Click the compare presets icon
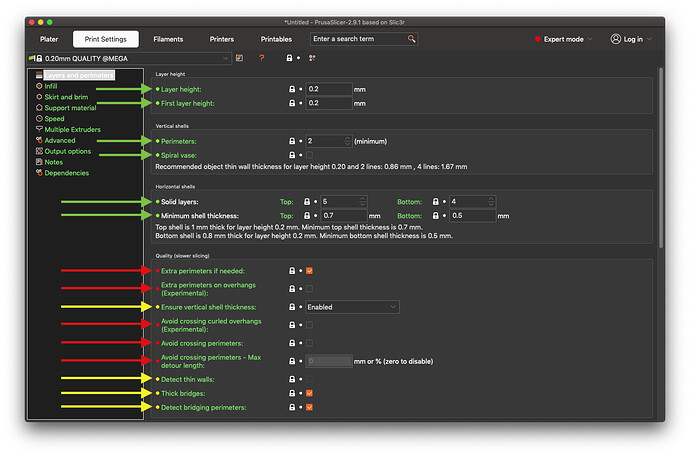Image resolution: width=690 pixels, height=454 pixels. (312, 59)
